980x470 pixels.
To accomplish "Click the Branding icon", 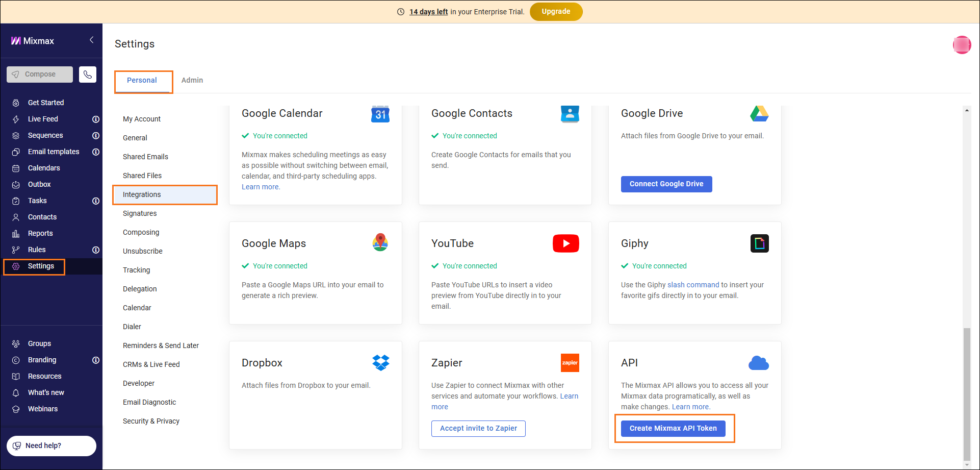I will (16, 360).
